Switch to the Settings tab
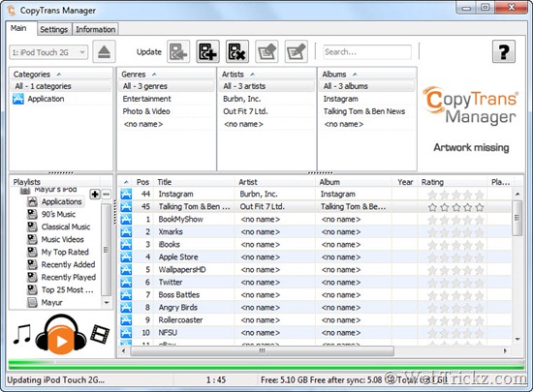This screenshot has width=533, height=392. coord(54,30)
